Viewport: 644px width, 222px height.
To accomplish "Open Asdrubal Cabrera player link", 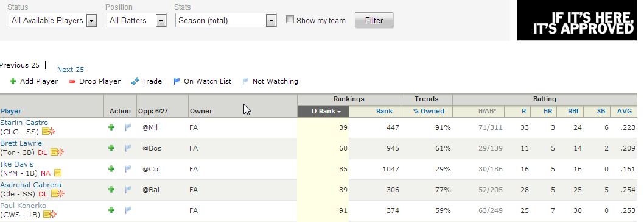I will pyautogui.click(x=31, y=185).
